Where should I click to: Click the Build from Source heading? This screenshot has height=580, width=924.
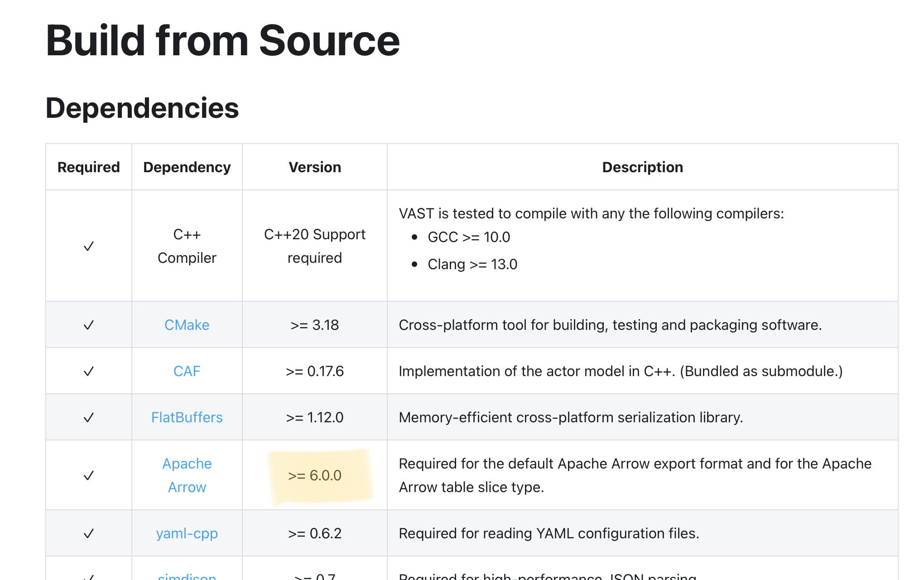223,41
